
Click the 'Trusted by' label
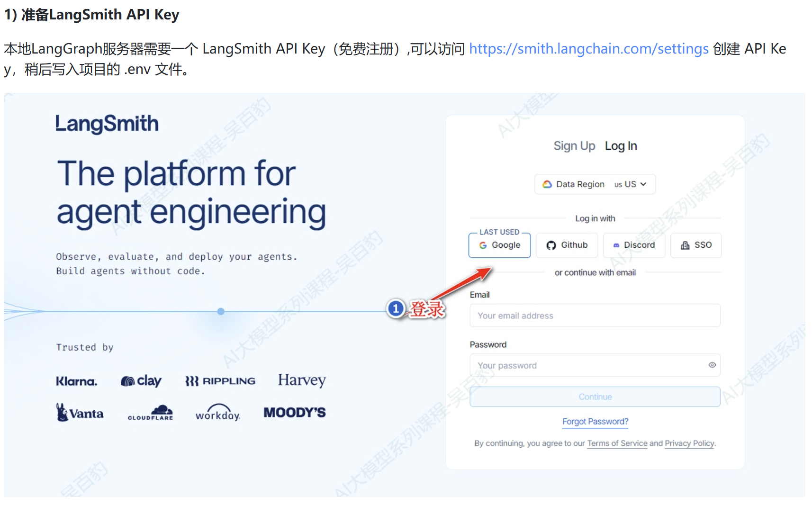(x=85, y=347)
